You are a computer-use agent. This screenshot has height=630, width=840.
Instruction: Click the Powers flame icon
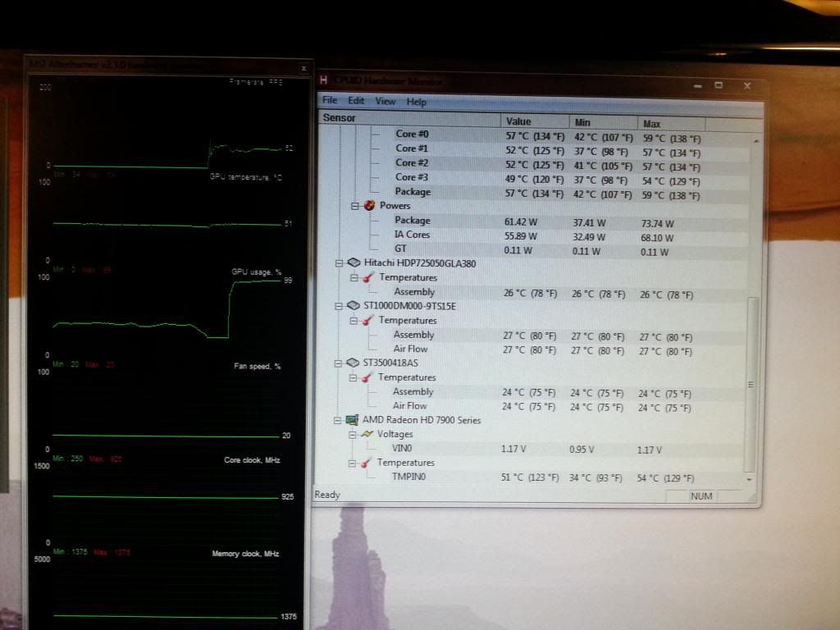[369, 206]
